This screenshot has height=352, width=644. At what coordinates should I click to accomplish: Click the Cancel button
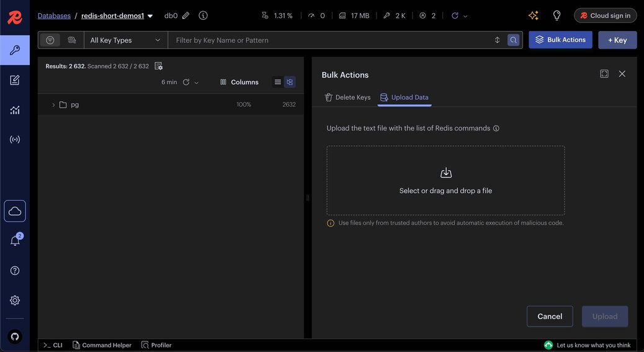click(x=550, y=316)
